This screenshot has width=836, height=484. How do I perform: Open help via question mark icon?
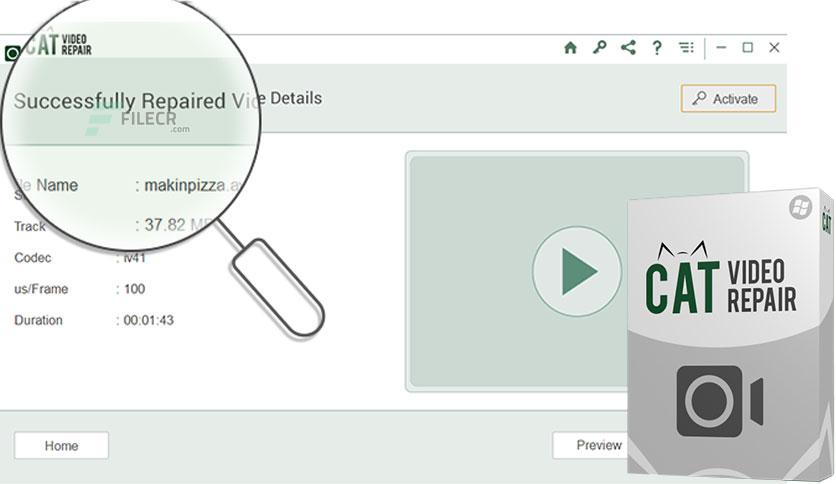[657, 48]
